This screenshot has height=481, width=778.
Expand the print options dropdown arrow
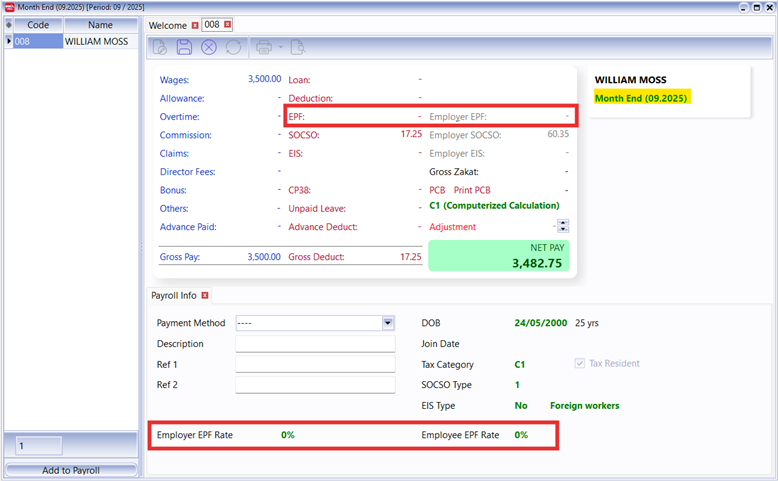pos(280,47)
